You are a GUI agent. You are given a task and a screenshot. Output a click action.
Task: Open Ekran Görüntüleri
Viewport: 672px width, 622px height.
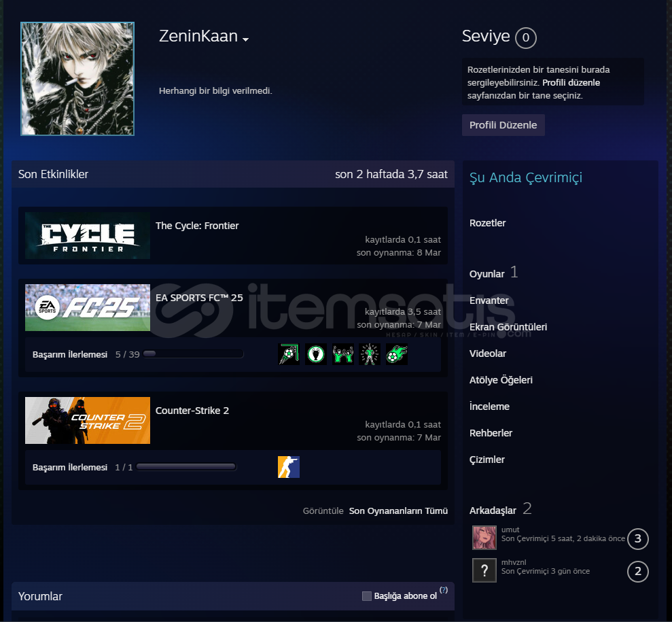tap(508, 327)
